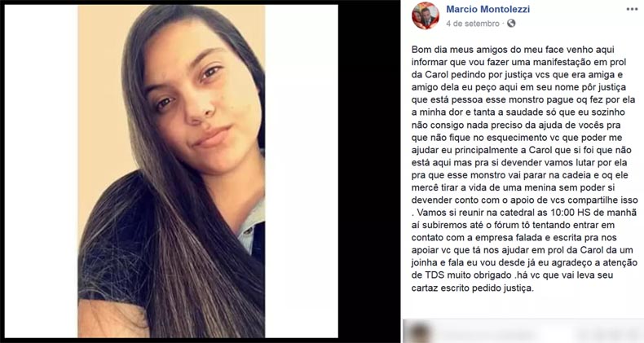This screenshot has height=343, width=644.
Task: Click the words 'de TDS muito obrigado'
Action: pos(457,275)
